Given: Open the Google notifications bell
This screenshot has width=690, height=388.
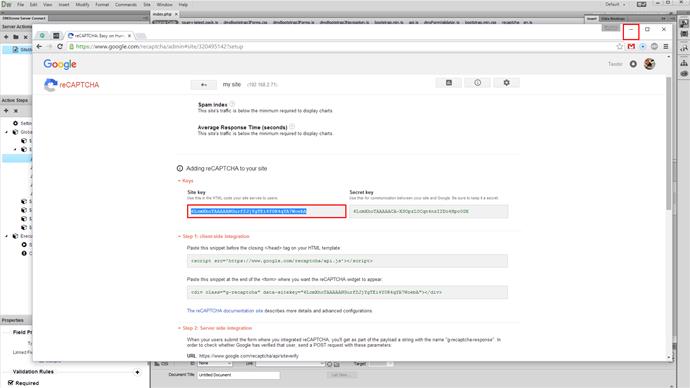Looking at the screenshot, I should pos(633,64).
